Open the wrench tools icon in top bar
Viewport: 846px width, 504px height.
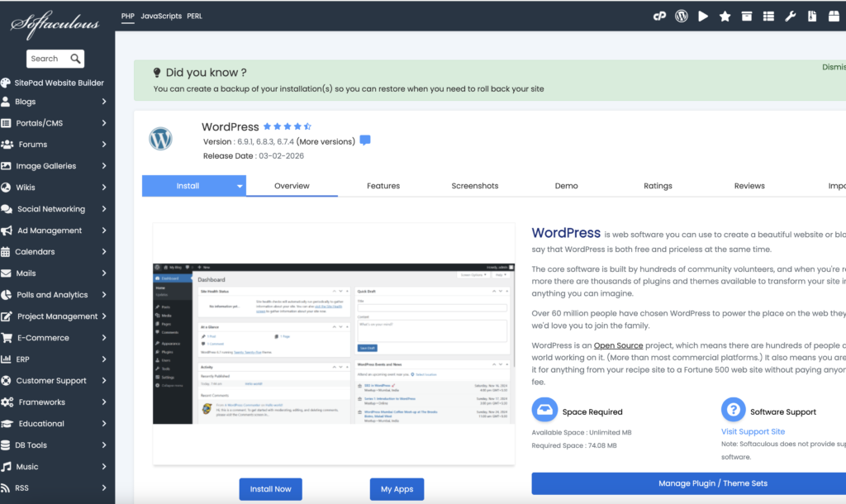[x=791, y=16]
